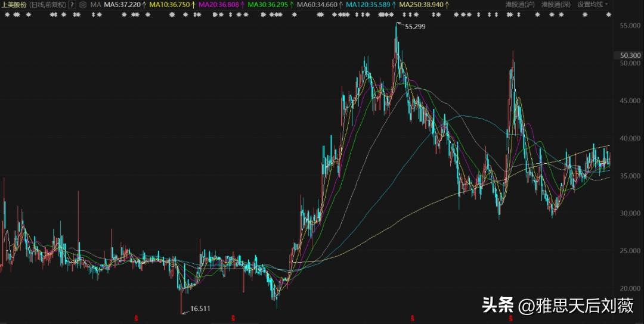The width and height of the screenshot is (644, 324).
Task: Click the 上美股份 stock name
Action: [x=13, y=5]
